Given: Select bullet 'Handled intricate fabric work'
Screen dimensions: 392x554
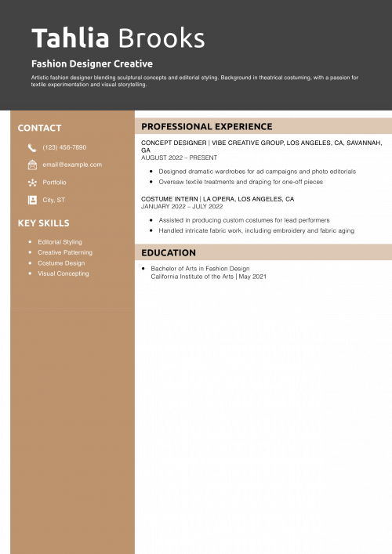Looking at the screenshot, I should (x=256, y=230).
